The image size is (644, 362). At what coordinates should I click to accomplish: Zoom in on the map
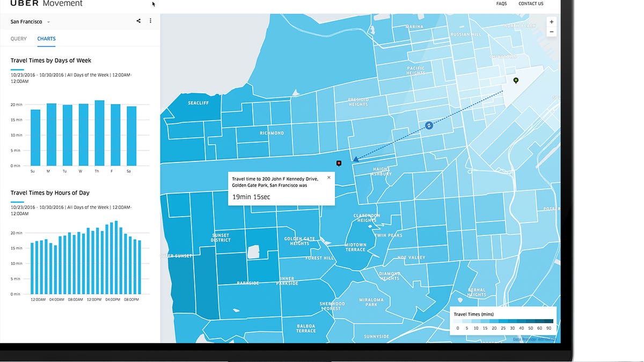[551, 22]
